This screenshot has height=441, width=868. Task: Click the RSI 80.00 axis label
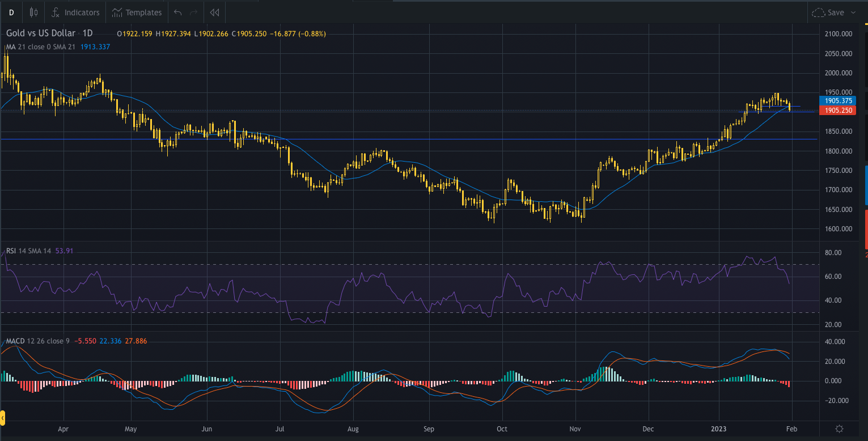833,252
